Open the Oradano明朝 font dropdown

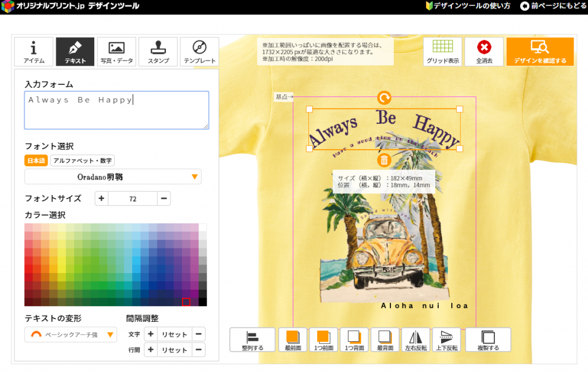coord(113,177)
